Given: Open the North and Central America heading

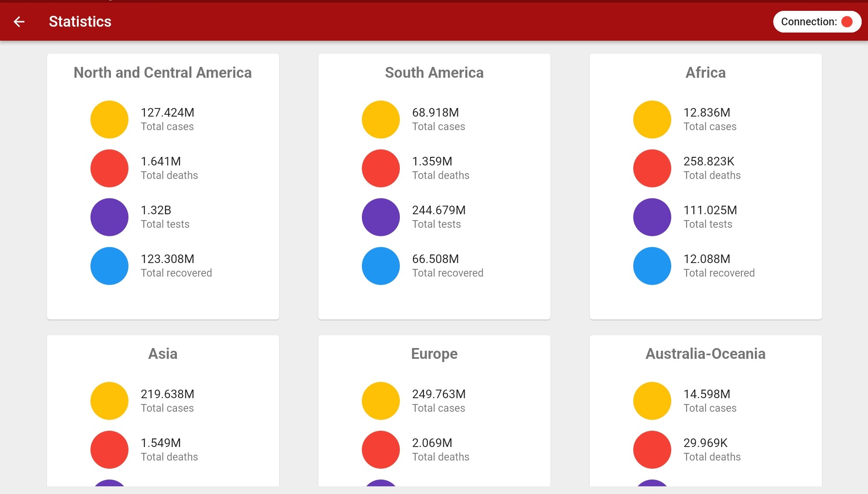Looking at the screenshot, I should (163, 72).
